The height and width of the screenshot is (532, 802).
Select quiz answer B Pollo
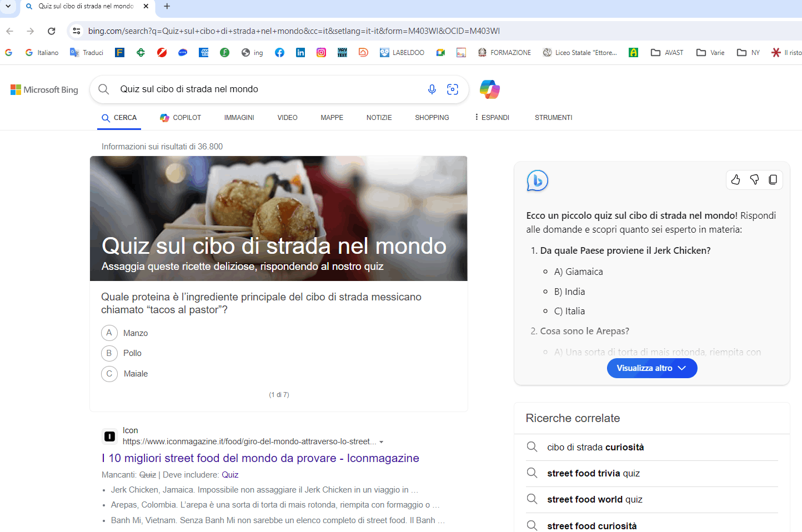pos(121,353)
